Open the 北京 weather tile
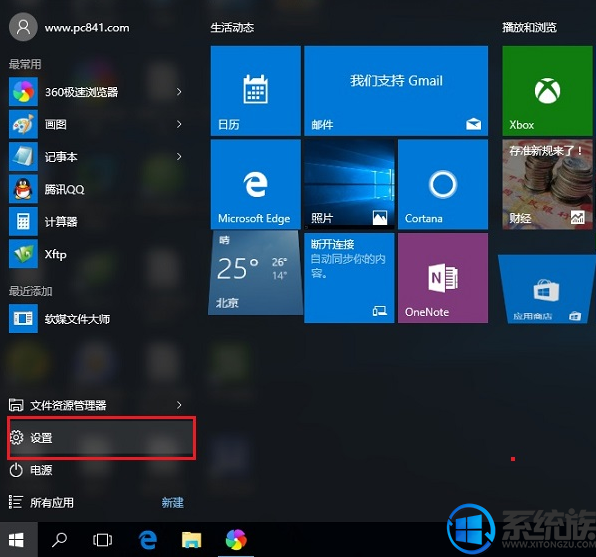Screen dimensions: 596x557 tap(255, 273)
